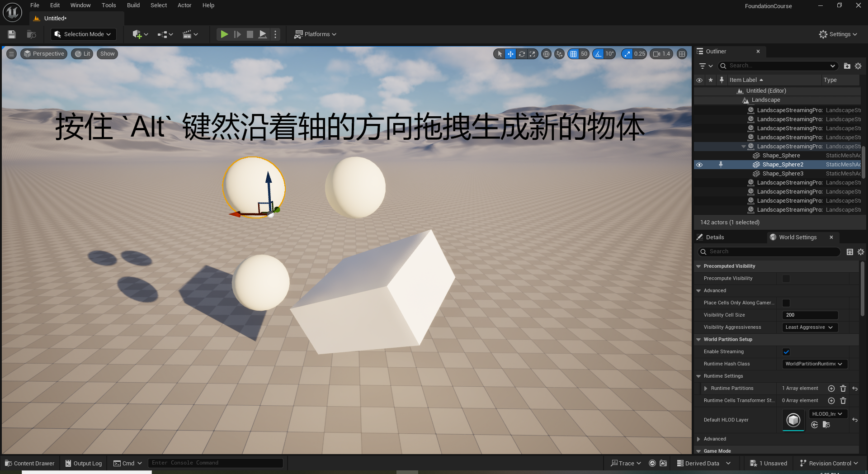This screenshot has width=868, height=474.
Task: Open the Actor menu
Action: 184,5
